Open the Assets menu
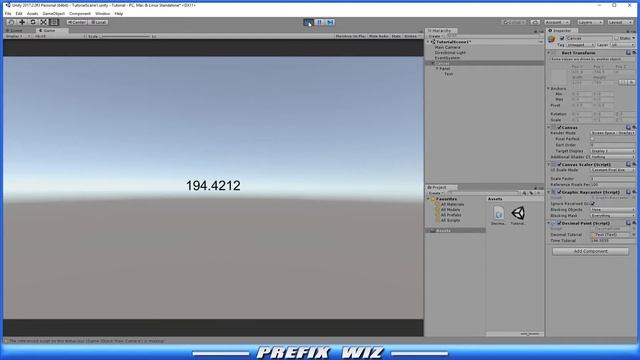This screenshot has height=360, width=640. [x=32, y=13]
